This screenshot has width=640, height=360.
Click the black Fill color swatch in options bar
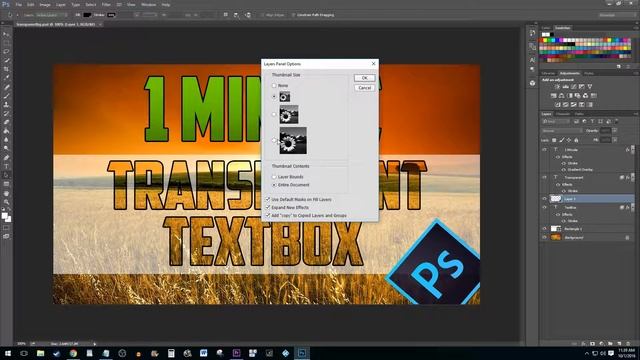[x=87, y=15]
